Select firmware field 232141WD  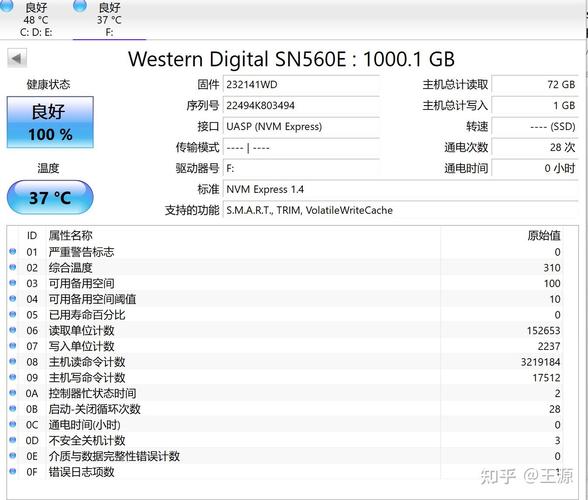(302, 85)
